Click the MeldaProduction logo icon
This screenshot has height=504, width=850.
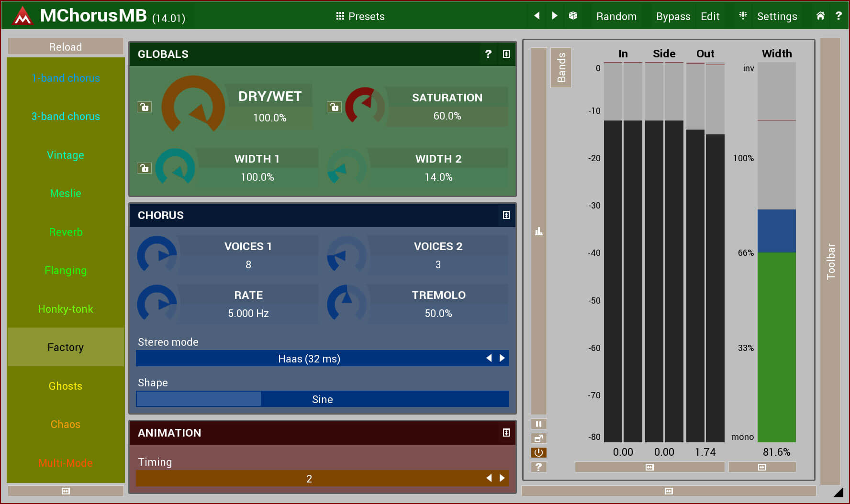click(22, 16)
